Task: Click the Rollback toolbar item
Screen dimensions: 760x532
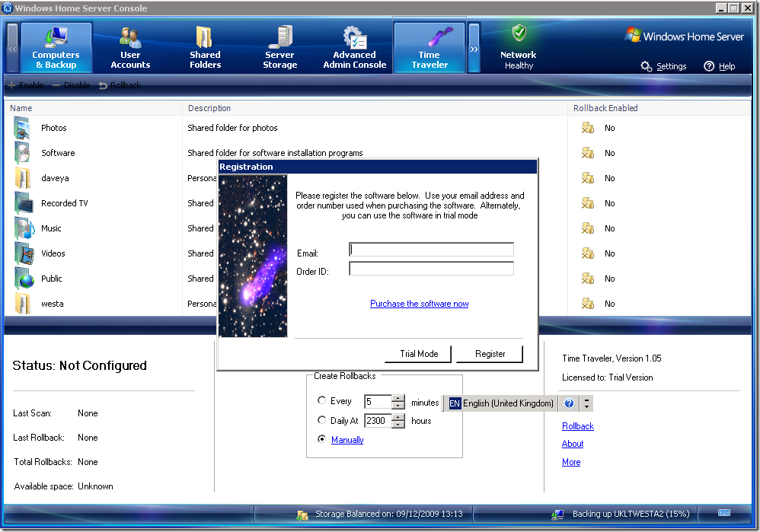Action: (x=120, y=85)
